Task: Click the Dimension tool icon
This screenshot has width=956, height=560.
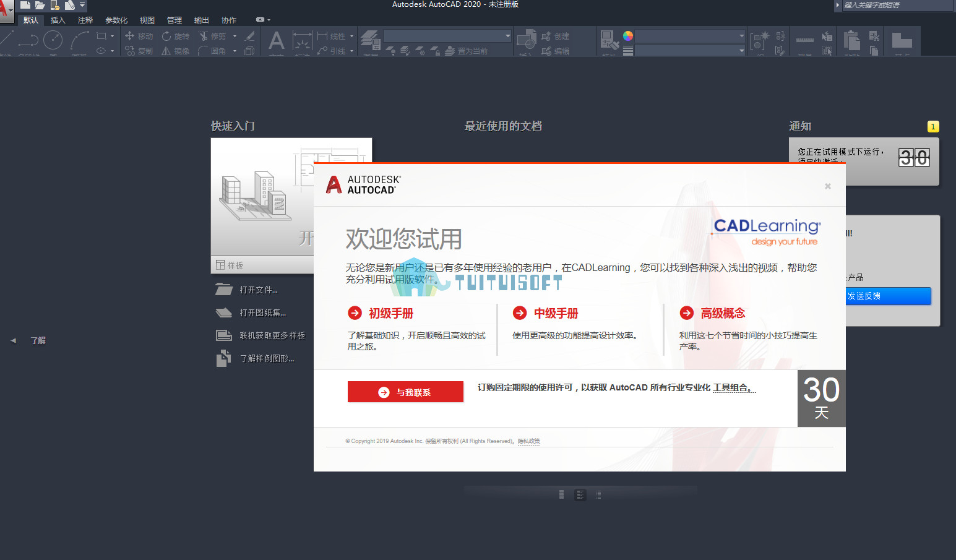Action: [x=302, y=41]
